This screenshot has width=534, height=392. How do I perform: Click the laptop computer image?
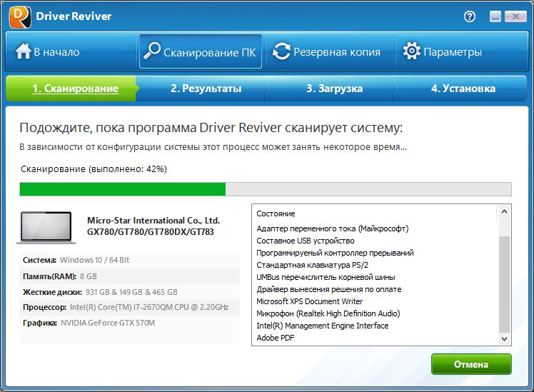46,228
